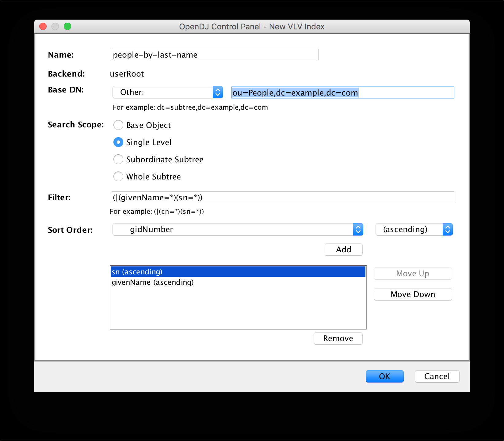Click the green zoom window button
The height and width of the screenshot is (441, 504).
pyautogui.click(x=67, y=27)
